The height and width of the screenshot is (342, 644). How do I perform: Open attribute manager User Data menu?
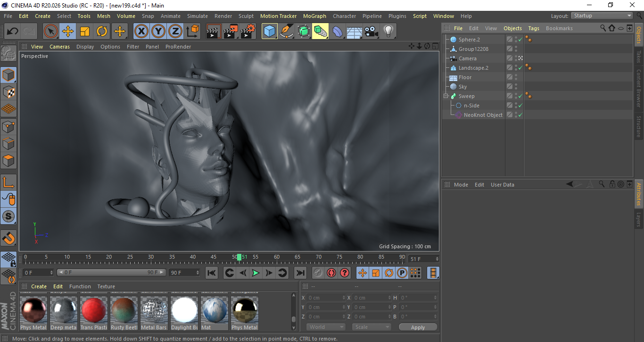[x=502, y=185]
